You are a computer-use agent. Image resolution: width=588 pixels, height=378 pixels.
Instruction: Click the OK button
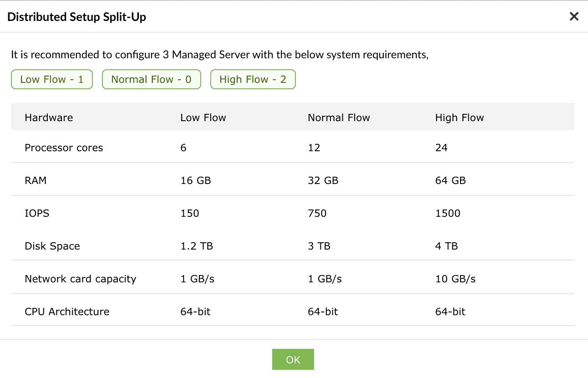293,359
